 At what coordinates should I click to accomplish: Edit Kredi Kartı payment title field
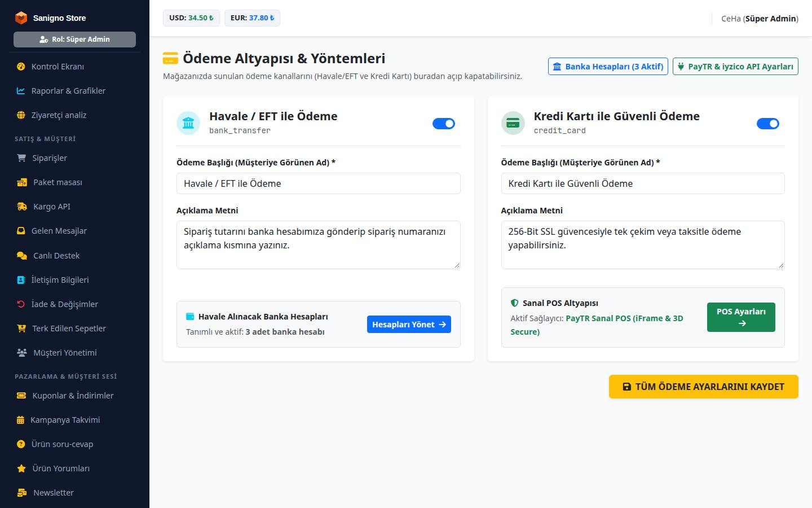click(643, 183)
